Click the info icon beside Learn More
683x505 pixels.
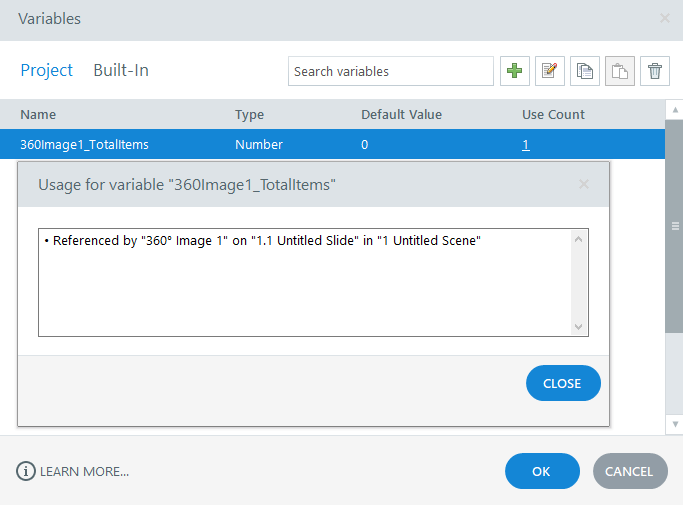tap(25, 471)
